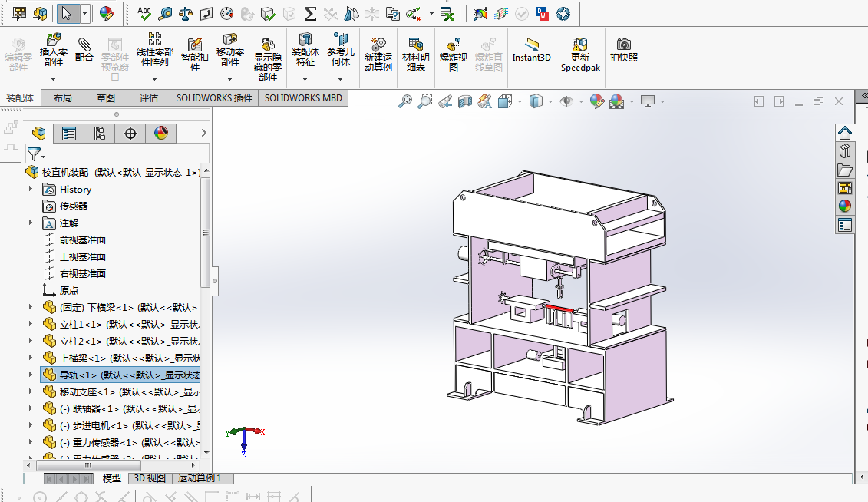Open the SOLIDWORKS 插件 tab

(x=214, y=98)
